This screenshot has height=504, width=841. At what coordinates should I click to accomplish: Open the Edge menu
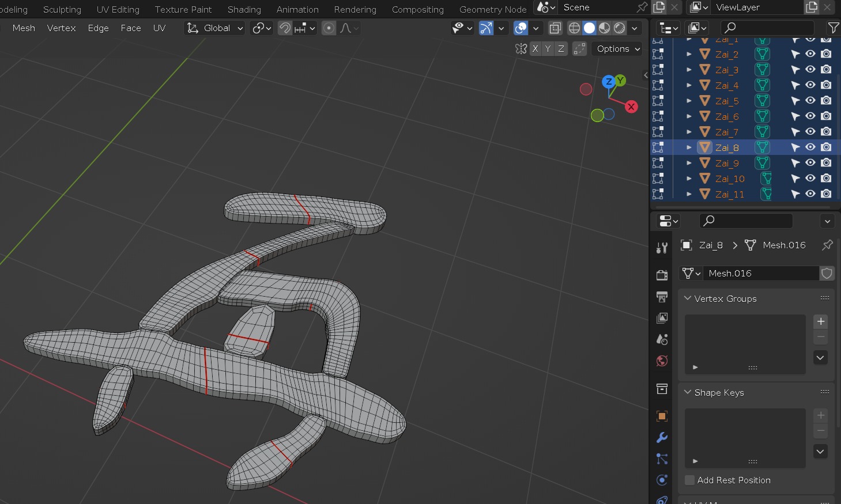(x=98, y=28)
